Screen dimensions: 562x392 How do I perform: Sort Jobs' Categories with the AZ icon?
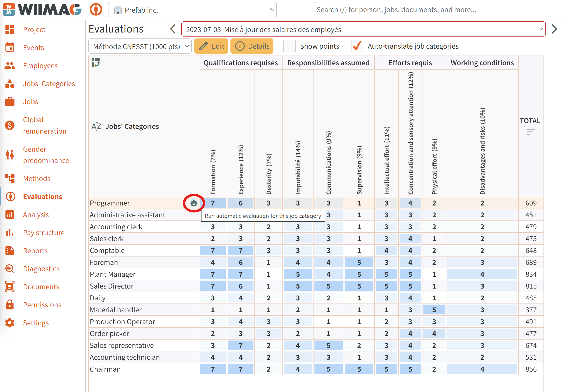coord(96,126)
